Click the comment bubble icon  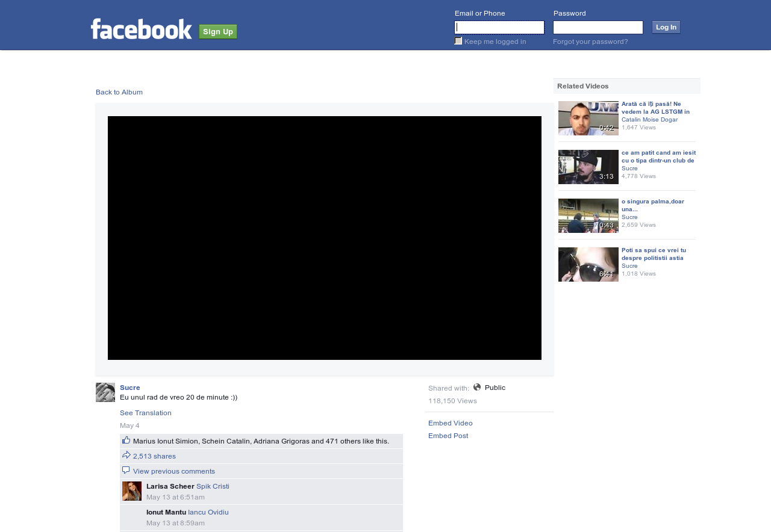coord(126,471)
